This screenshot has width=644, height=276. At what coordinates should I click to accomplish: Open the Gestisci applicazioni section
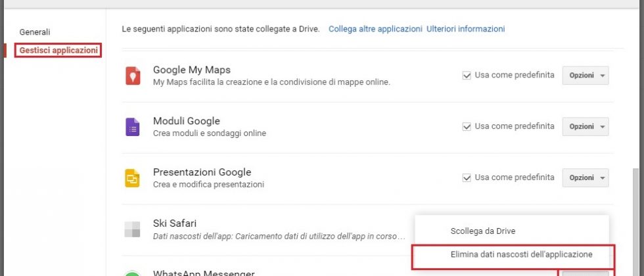coord(59,50)
